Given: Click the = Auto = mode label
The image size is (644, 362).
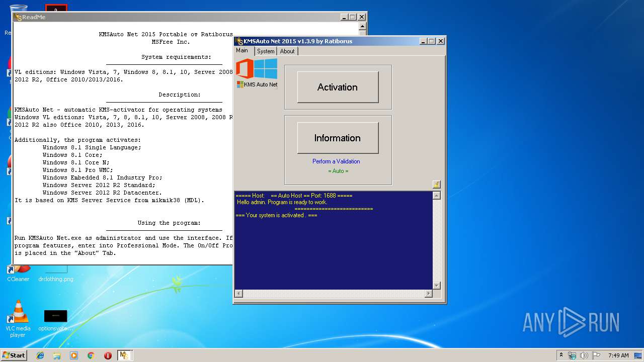Looking at the screenshot, I should tap(338, 171).
